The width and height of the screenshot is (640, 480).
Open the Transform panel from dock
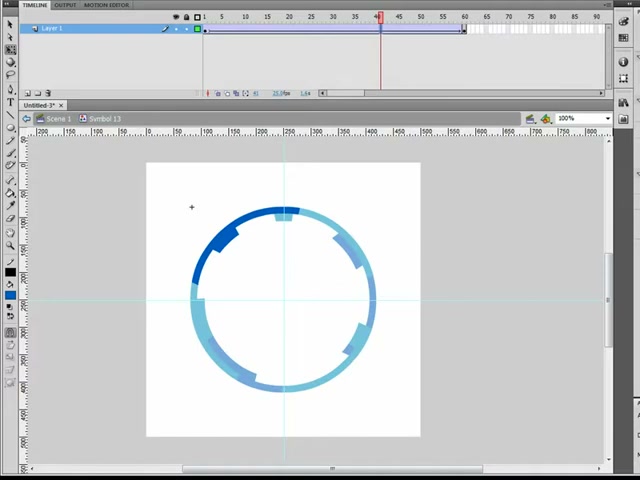[x=623, y=78]
